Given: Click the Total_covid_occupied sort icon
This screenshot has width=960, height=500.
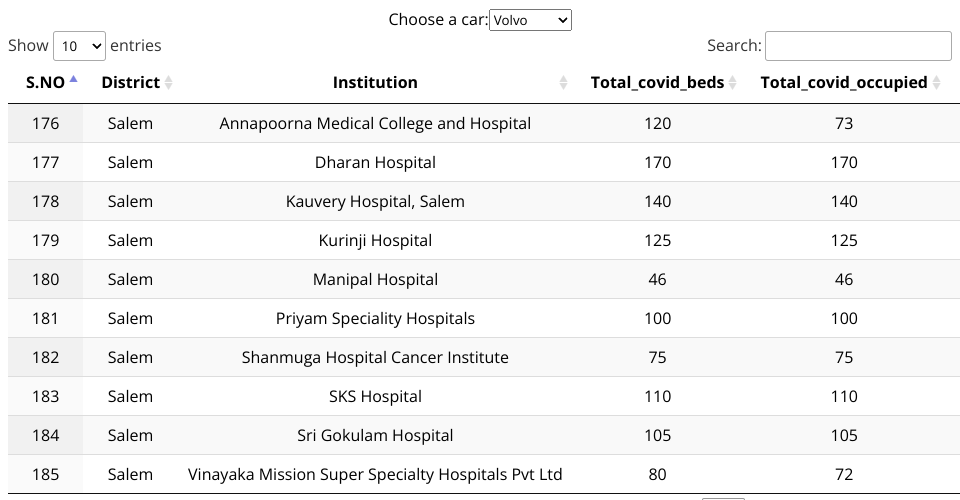Looking at the screenshot, I should pyautogui.click(x=937, y=83).
